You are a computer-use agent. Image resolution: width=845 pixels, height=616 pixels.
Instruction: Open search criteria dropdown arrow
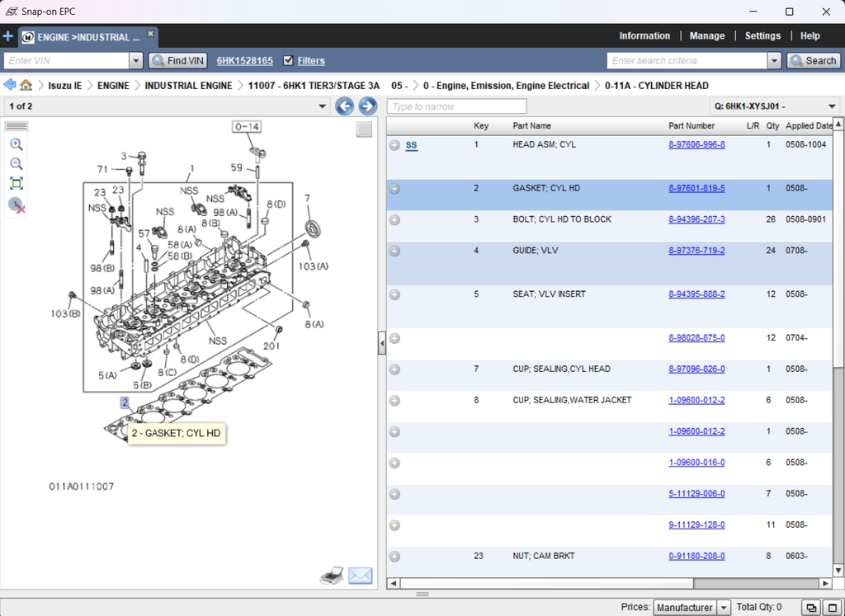774,61
